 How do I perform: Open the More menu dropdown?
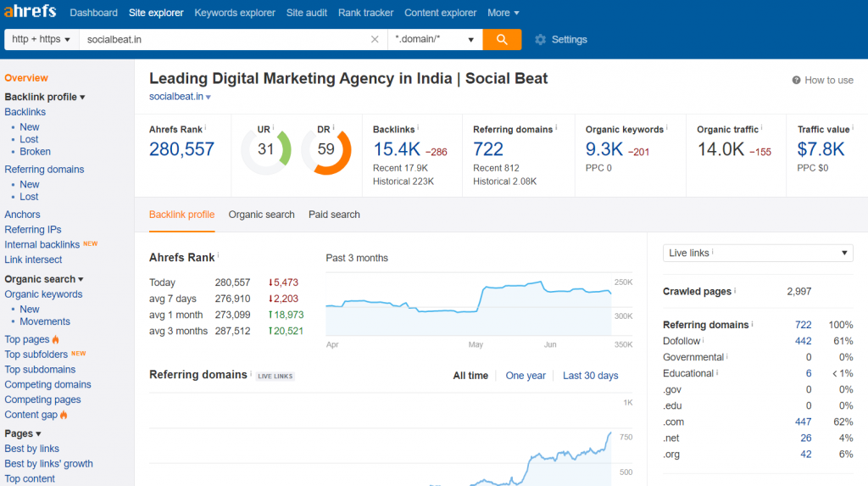504,13
